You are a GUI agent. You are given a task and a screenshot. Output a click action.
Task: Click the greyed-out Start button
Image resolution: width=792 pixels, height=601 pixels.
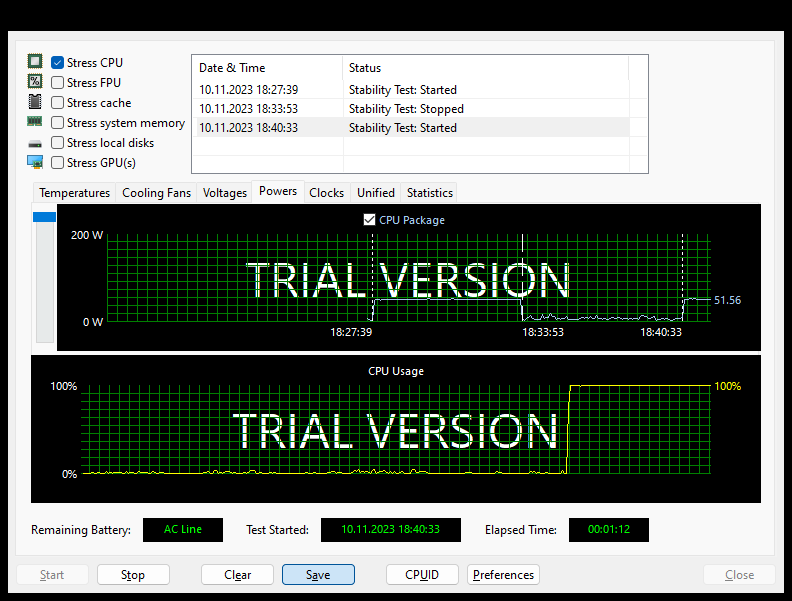[52, 575]
